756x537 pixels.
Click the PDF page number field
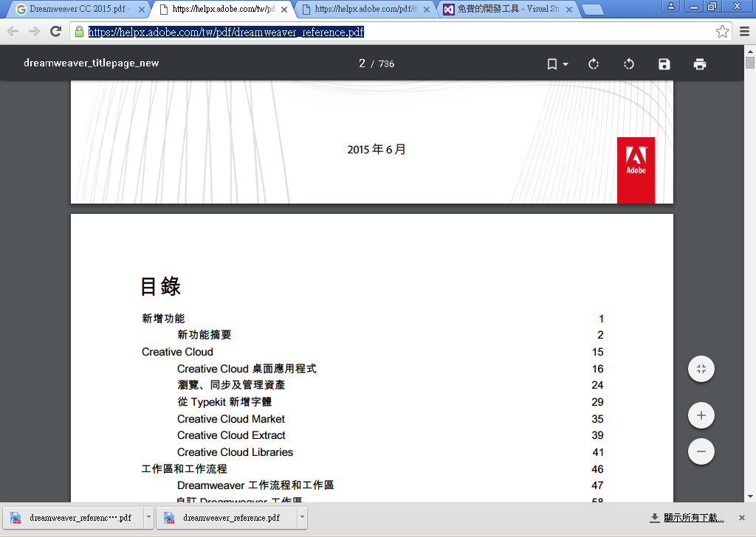362,63
